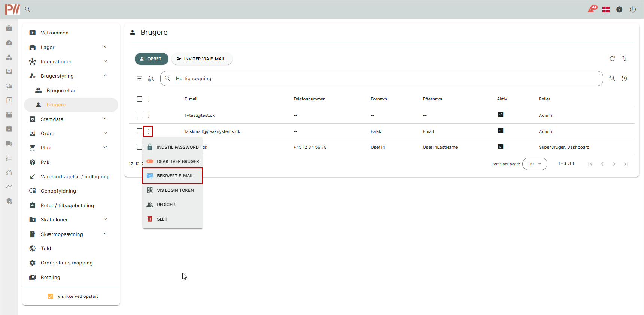Click the magnifier search icon in top bar
The image size is (644, 315).
[28, 9]
